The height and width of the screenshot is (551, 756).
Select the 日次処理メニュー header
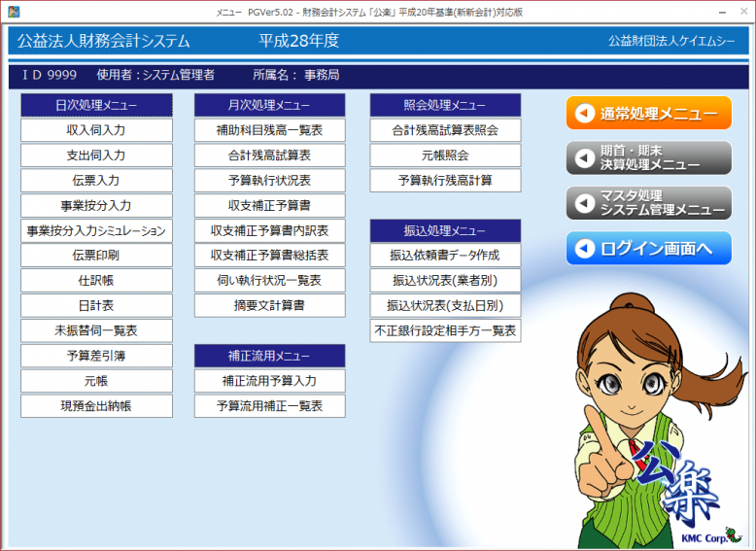(x=96, y=105)
